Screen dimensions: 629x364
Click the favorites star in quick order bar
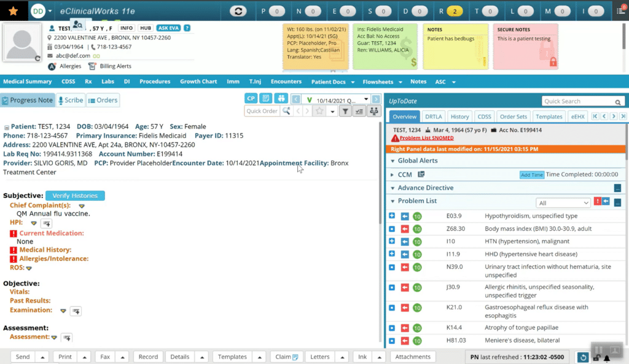(x=319, y=111)
